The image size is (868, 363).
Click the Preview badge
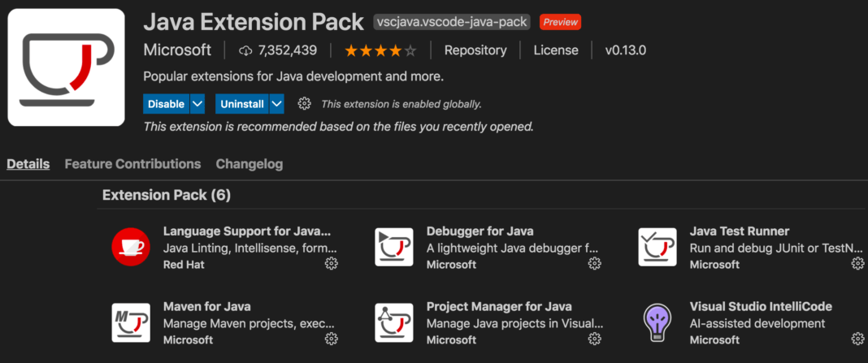point(560,23)
